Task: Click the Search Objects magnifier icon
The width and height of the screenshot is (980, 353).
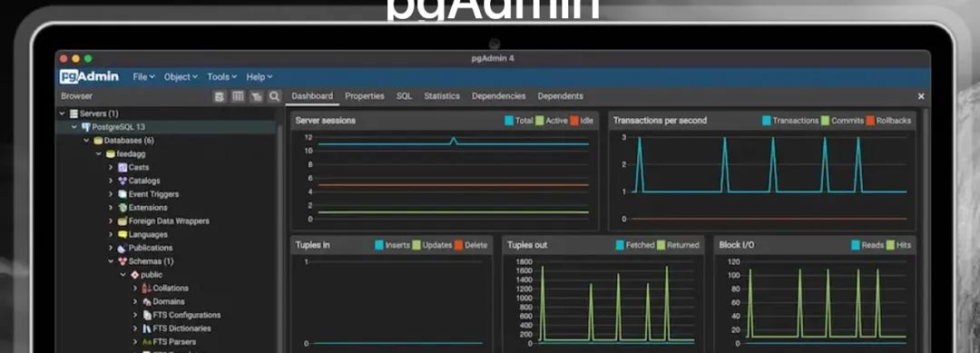Action: tap(274, 96)
